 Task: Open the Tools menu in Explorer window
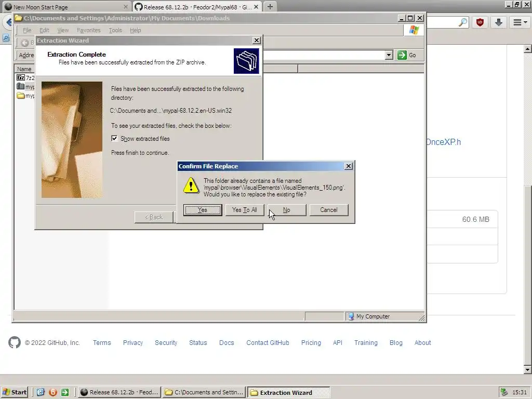(x=115, y=30)
